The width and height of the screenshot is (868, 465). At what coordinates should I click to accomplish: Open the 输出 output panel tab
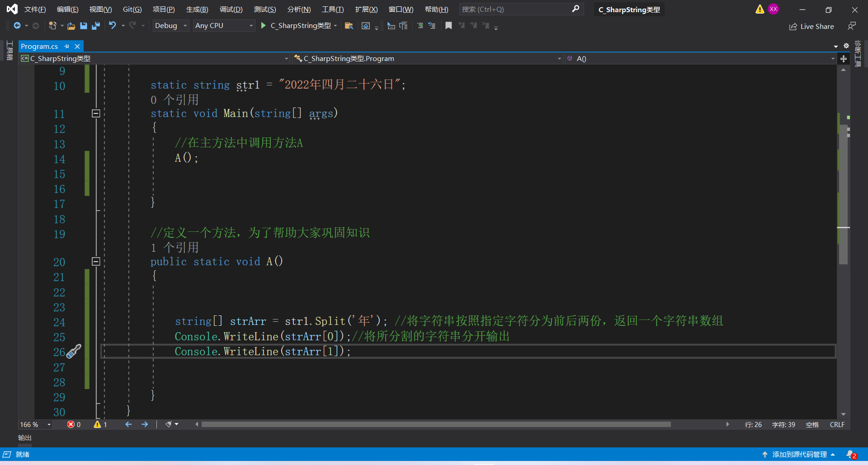pyautogui.click(x=25, y=437)
